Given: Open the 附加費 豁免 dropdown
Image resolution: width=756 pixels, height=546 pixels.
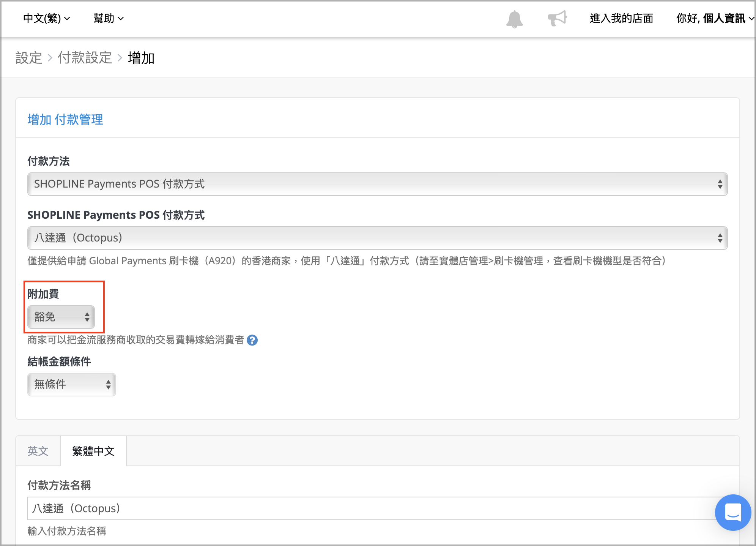Looking at the screenshot, I should coord(61,317).
